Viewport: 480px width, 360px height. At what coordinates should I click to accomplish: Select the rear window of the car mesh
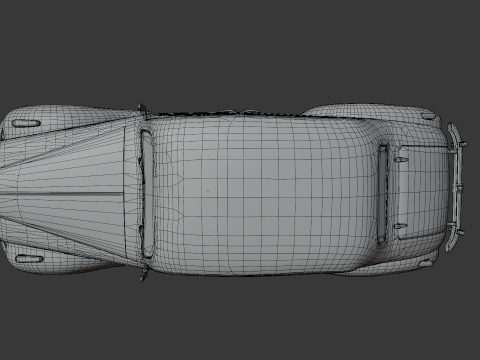(x=382, y=193)
